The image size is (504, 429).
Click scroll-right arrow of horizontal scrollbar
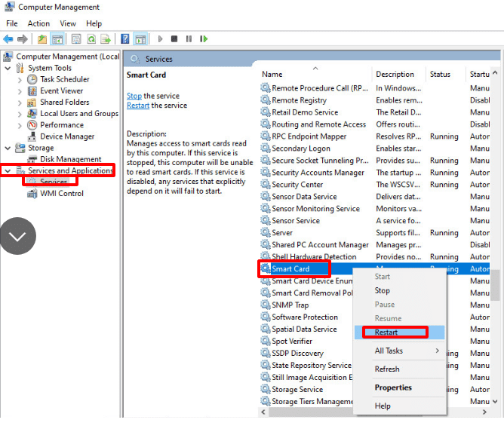point(484,412)
